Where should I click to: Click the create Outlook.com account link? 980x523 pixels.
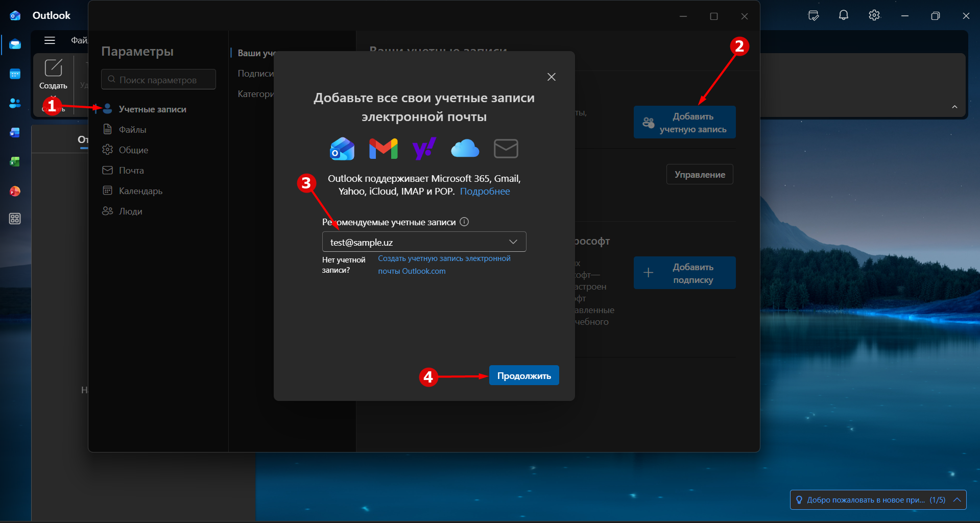pos(444,265)
